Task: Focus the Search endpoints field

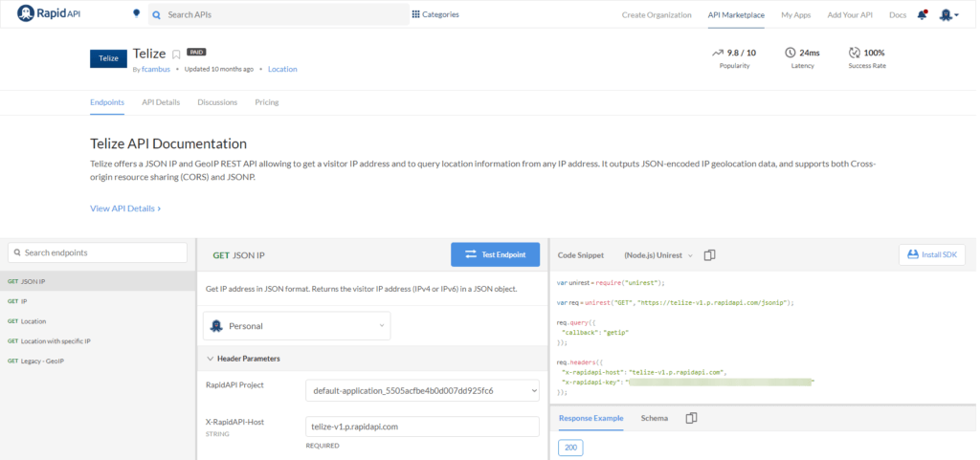Action: click(98, 252)
